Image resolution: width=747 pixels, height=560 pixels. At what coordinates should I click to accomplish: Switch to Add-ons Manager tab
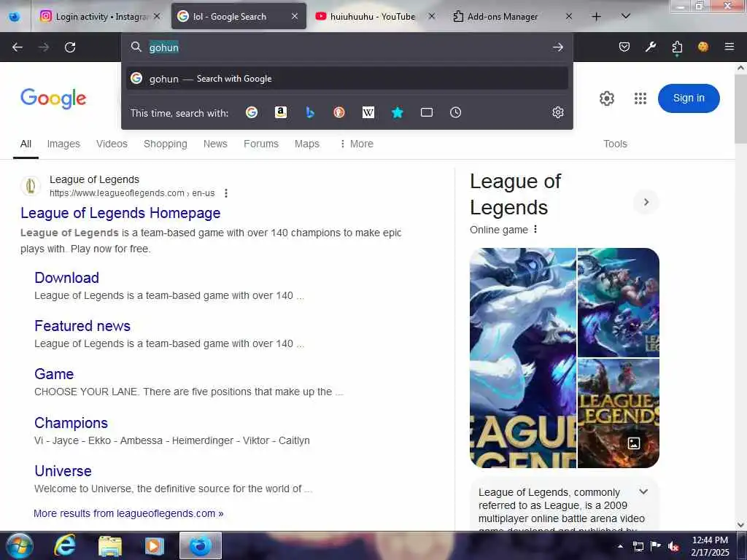click(502, 16)
